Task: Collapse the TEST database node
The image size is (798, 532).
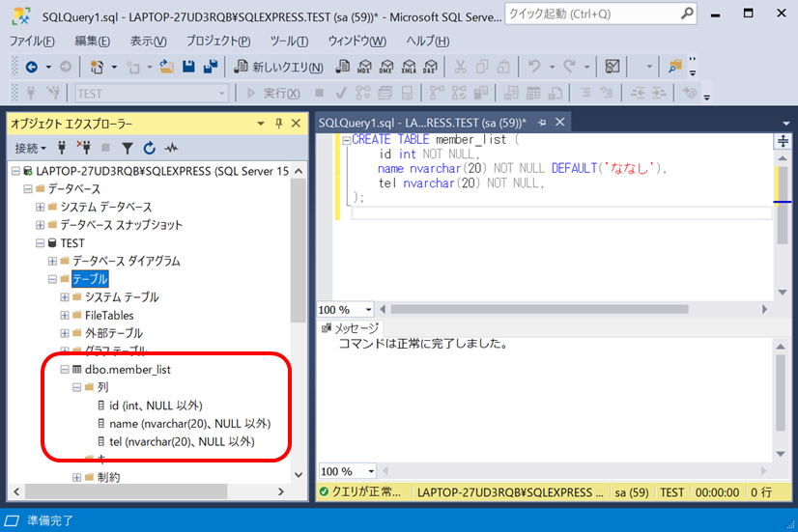Action: coord(40,243)
